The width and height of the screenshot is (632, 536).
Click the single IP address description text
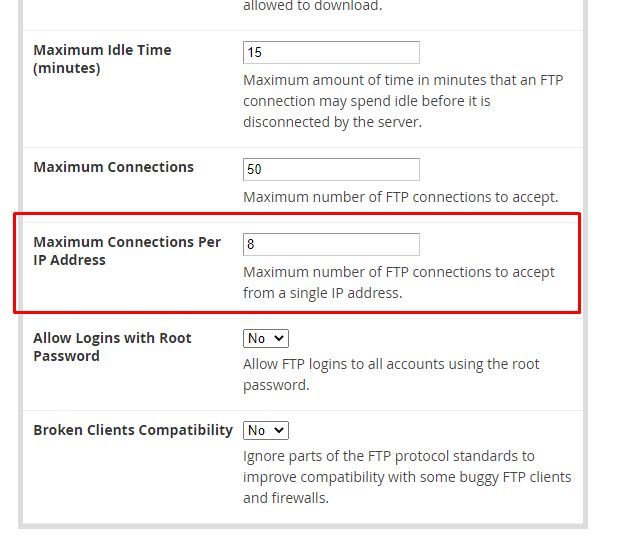pyautogui.click(x=398, y=282)
